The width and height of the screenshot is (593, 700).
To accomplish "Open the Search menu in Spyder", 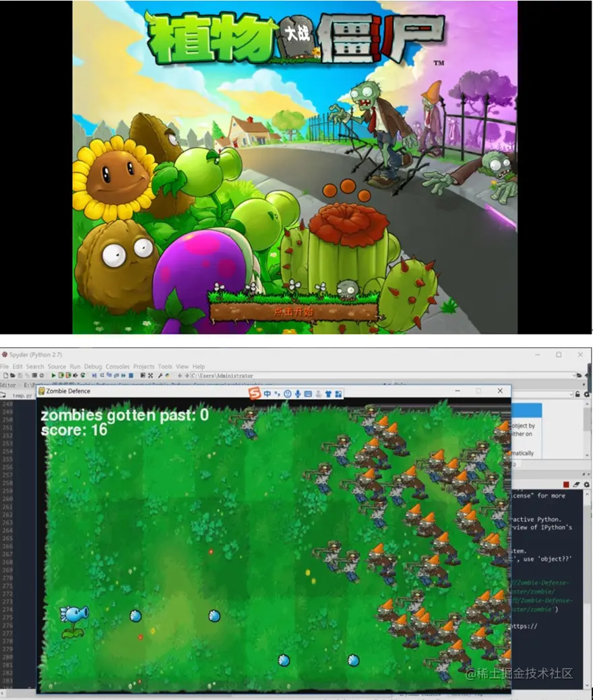I will pyautogui.click(x=35, y=366).
